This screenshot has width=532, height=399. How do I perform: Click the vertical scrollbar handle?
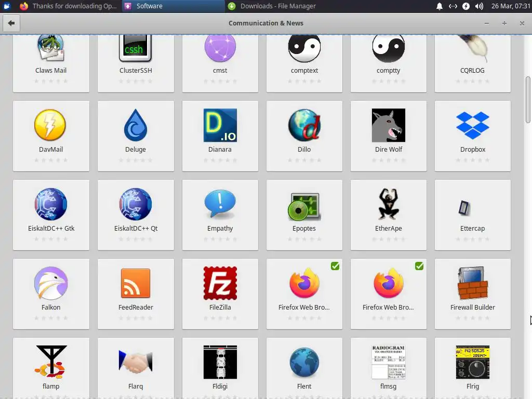pos(528,100)
